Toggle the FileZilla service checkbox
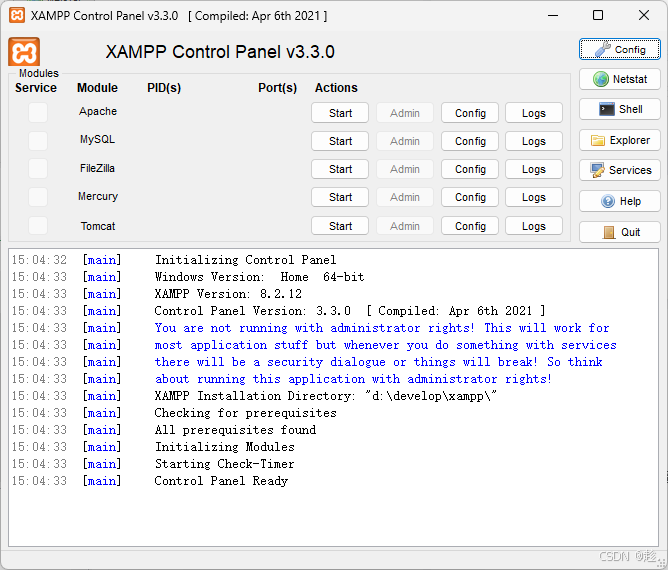668x570 pixels. (x=38, y=169)
